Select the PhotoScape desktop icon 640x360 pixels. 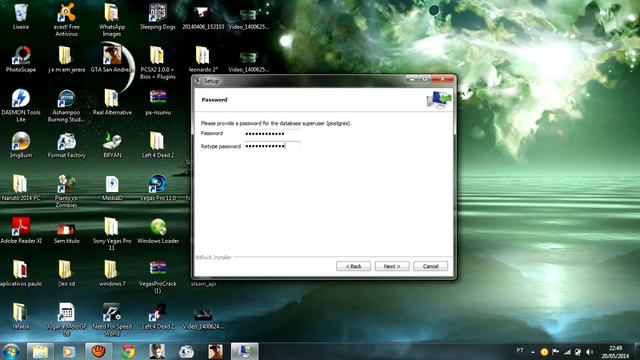coord(20,60)
